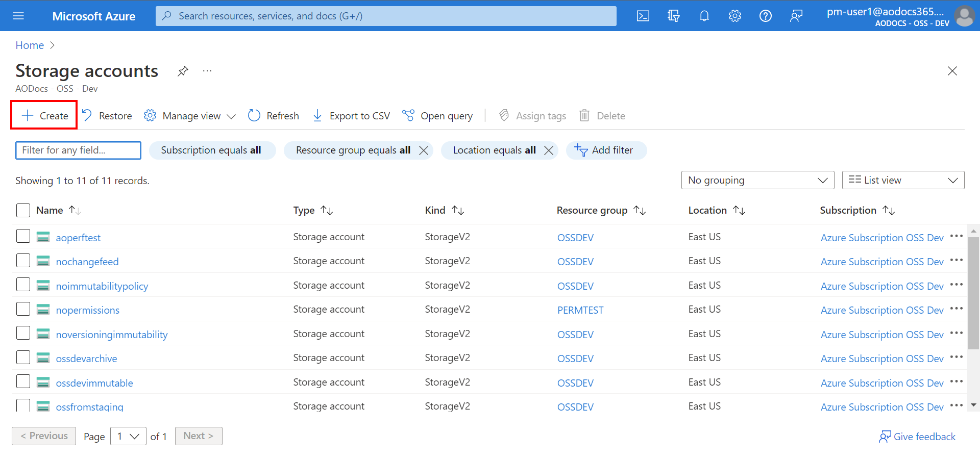Screen dimensions: 980x459
Task: Open the List view dropdown
Action: 902,180
